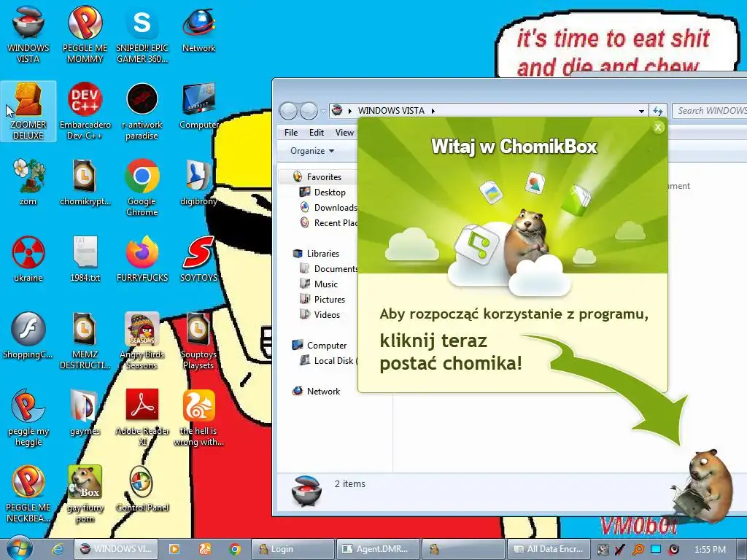Open Control Panel desktop icon
The height and width of the screenshot is (560, 747).
(x=142, y=489)
